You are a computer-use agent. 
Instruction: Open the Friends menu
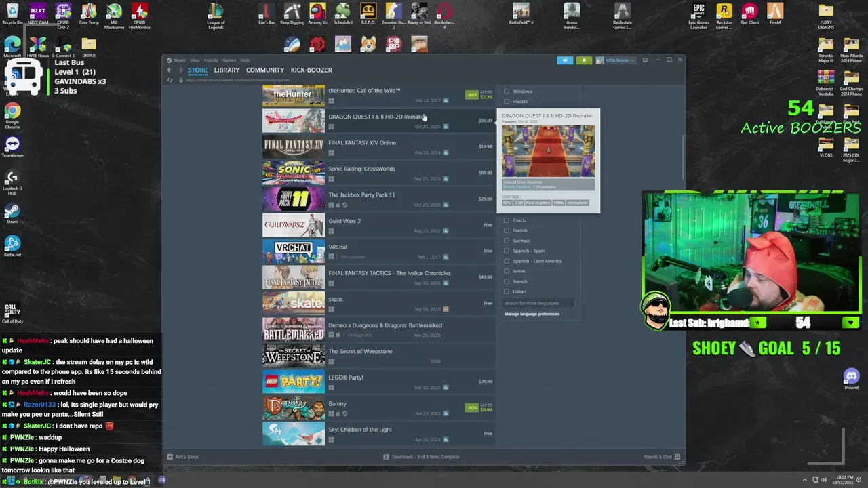click(211, 60)
